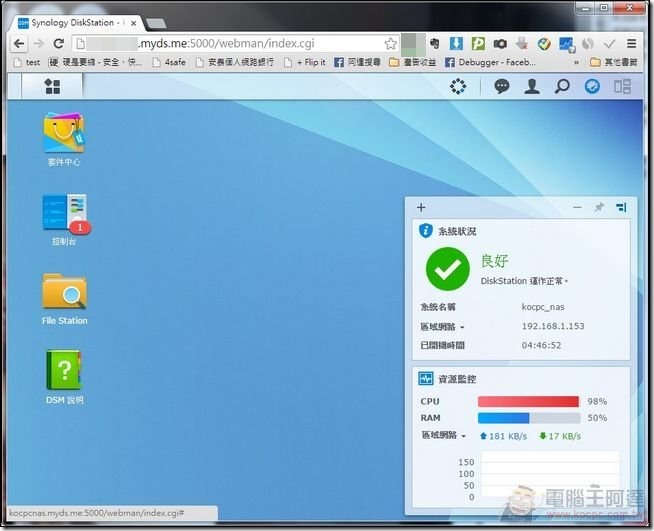Viewport: 654px width, 531px height.
Task: Open the Package Center desktop icon
Action: [x=64, y=133]
